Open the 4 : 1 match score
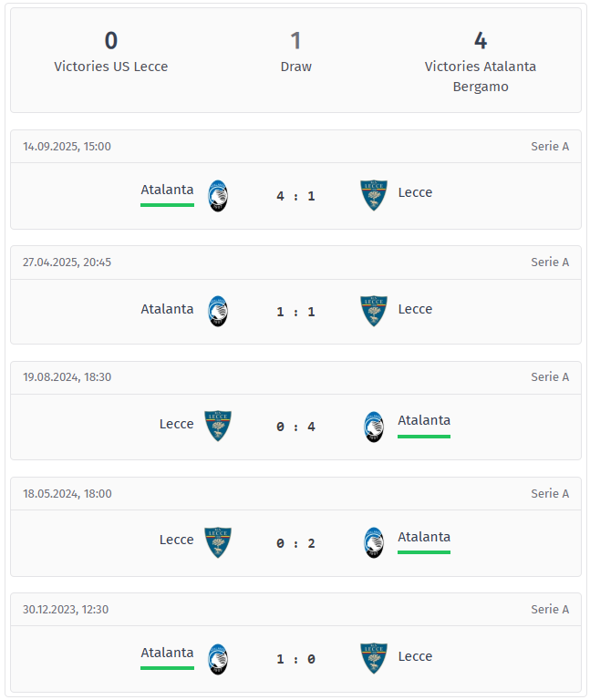Viewport: 590px width, 700px height. [295, 196]
